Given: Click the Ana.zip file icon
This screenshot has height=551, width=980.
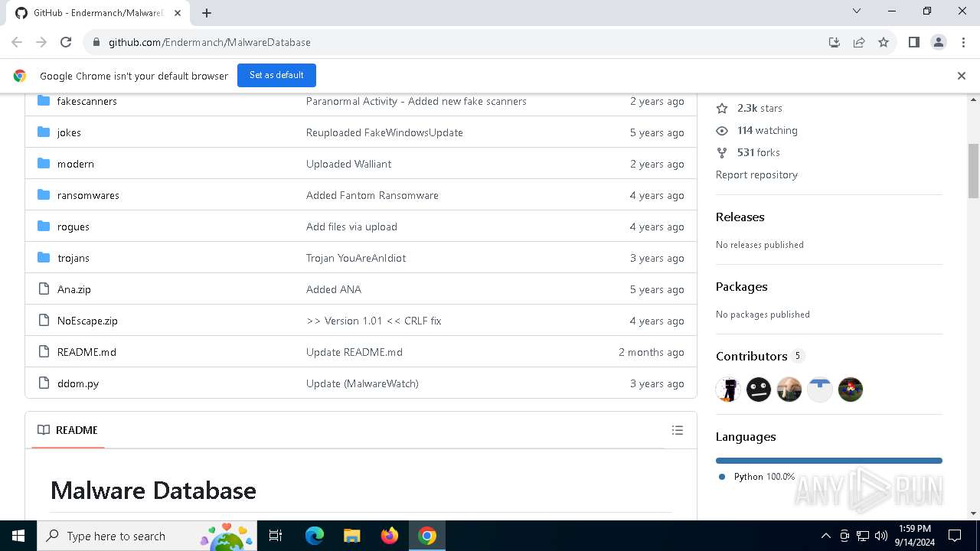Looking at the screenshot, I should [44, 289].
